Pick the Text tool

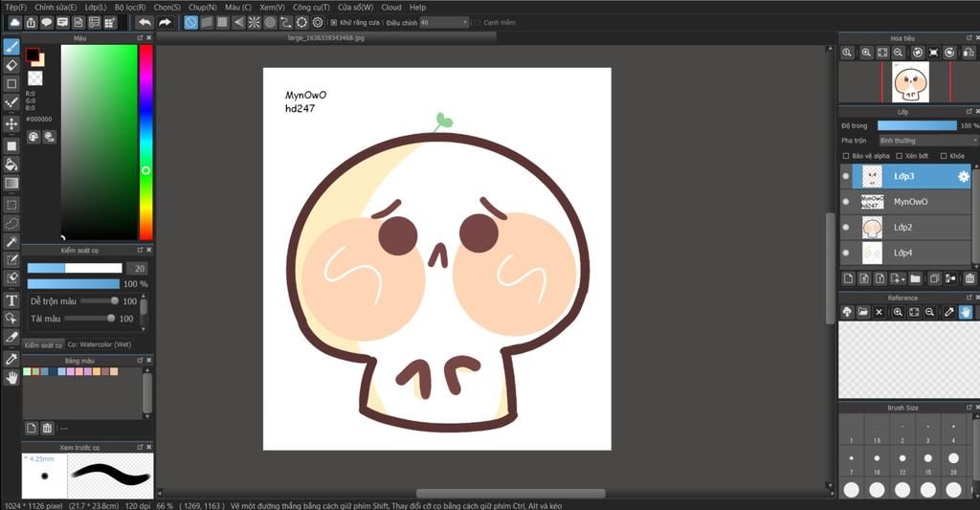(11, 299)
